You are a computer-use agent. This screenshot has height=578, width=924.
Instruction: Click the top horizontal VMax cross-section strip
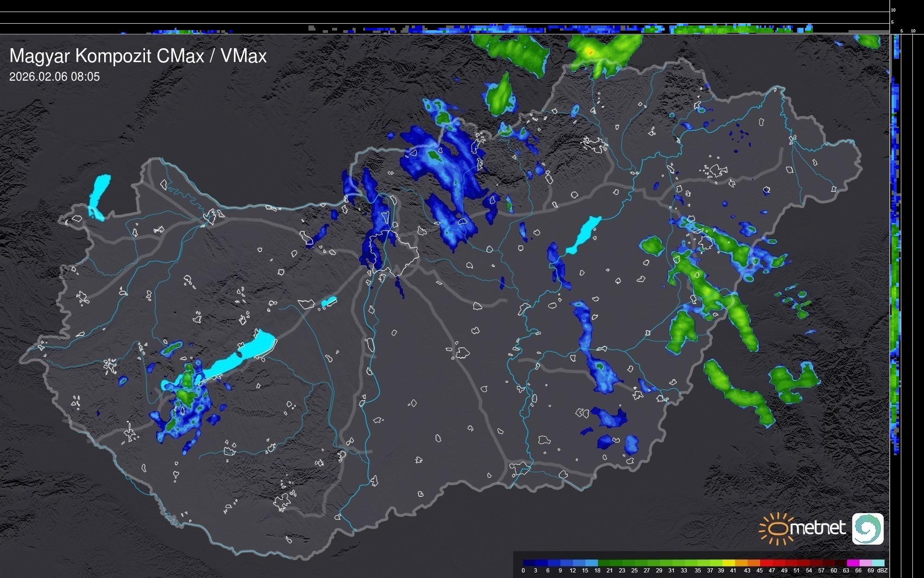463,29
